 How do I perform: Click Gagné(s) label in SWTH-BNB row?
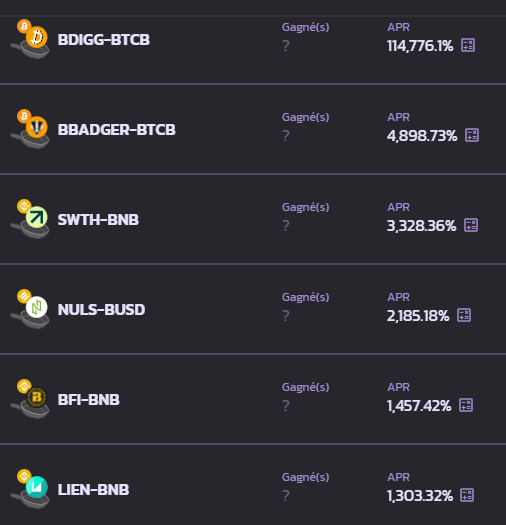pos(305,208)
